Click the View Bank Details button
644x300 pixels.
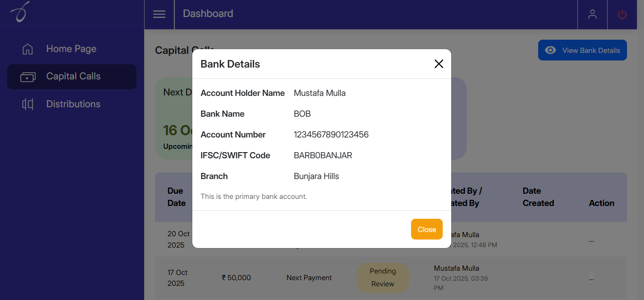pyautogui.click(x=583, y=51)
